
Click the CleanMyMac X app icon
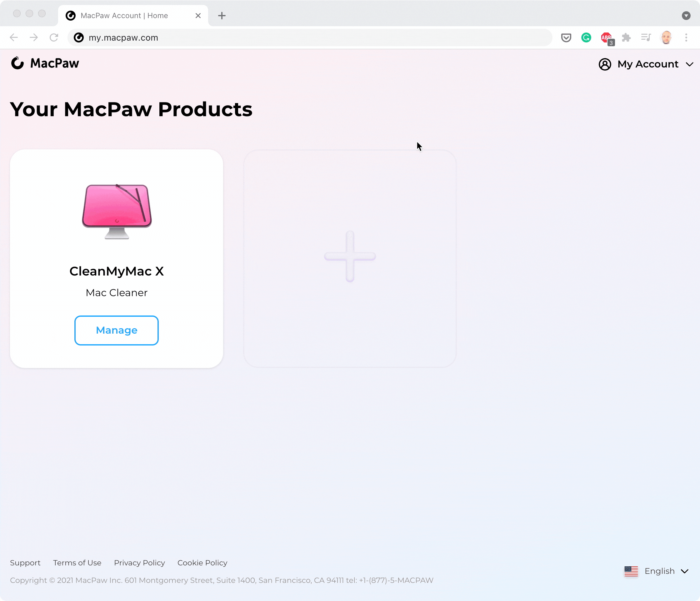point(117,211)
